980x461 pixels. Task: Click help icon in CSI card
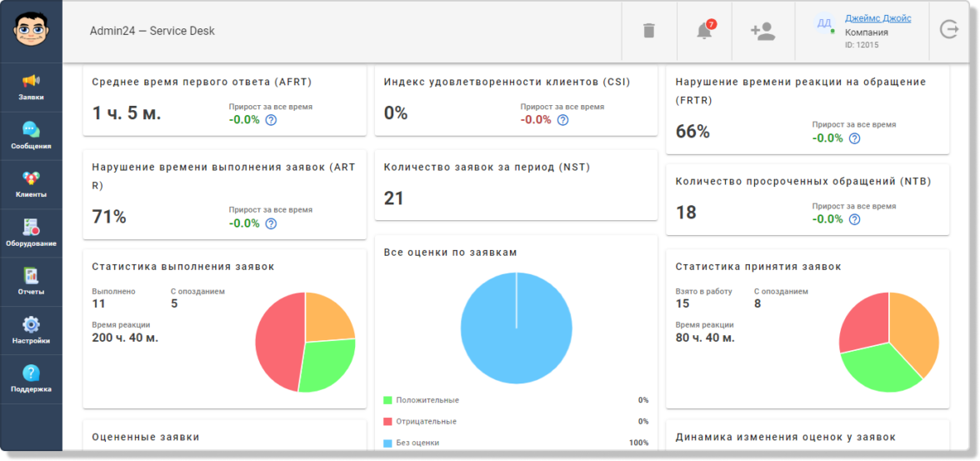pos(562,120)
